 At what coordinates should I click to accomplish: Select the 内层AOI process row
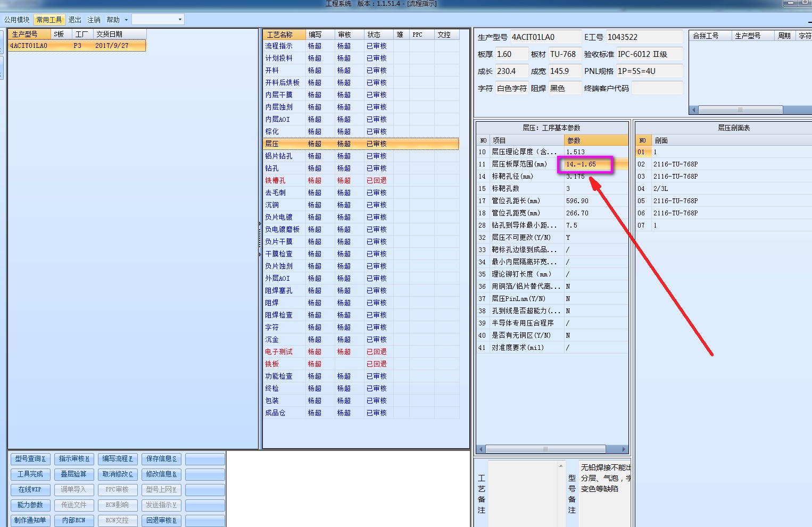tap(361, 120)
